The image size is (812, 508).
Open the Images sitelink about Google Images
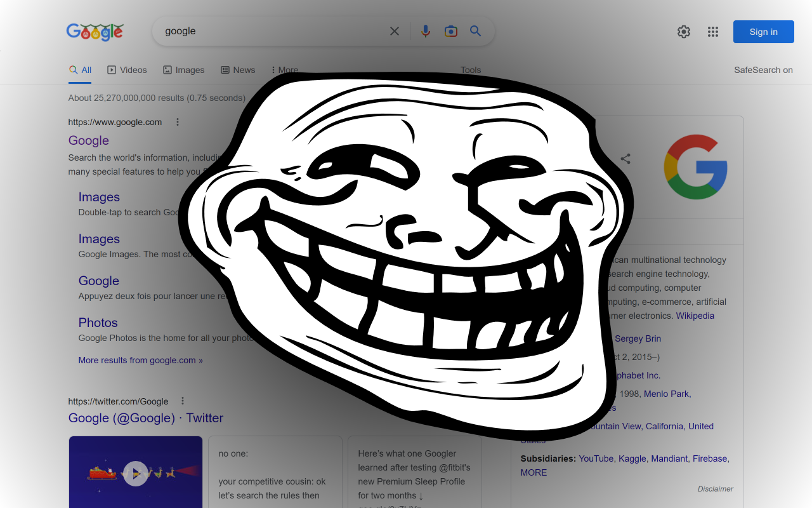99,239
